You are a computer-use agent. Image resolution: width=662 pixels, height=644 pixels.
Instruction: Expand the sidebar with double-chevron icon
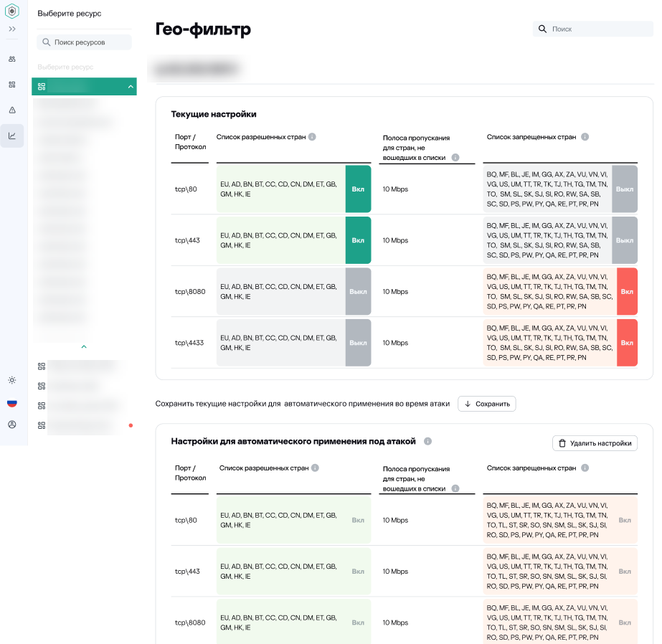pyautogui.click(x=12, y=29)
